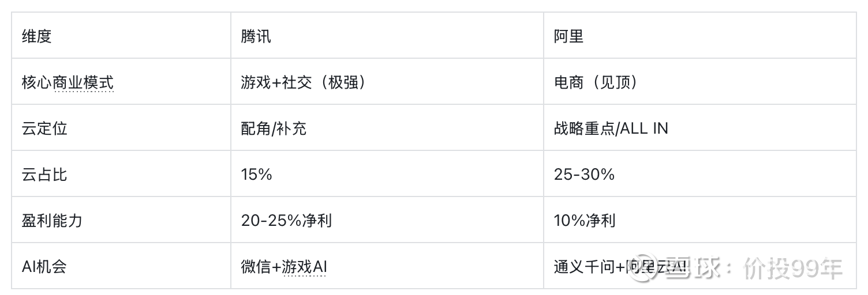Click the underlined 游戏AI text
Image resolution: width=868 pixels, height=295 pixels.
tap(305, 267)
